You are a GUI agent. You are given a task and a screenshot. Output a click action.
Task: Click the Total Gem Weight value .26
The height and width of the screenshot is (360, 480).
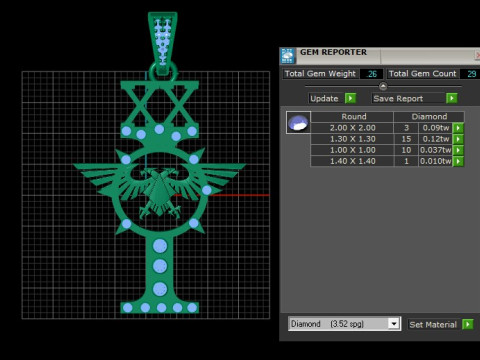click(371, 74)
